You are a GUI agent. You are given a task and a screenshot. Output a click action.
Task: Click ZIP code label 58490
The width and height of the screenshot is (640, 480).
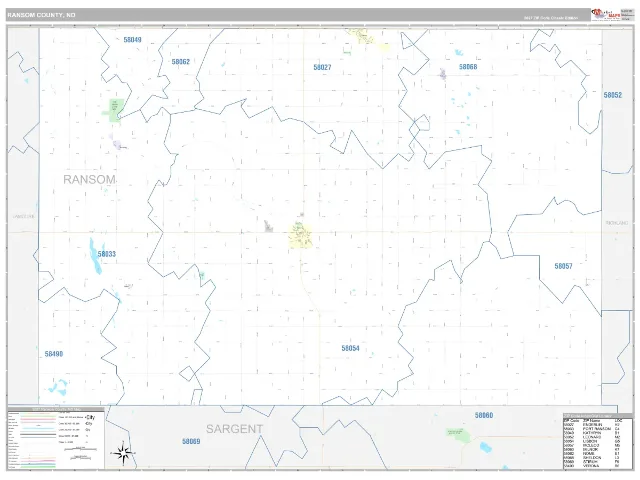[54, 354]
